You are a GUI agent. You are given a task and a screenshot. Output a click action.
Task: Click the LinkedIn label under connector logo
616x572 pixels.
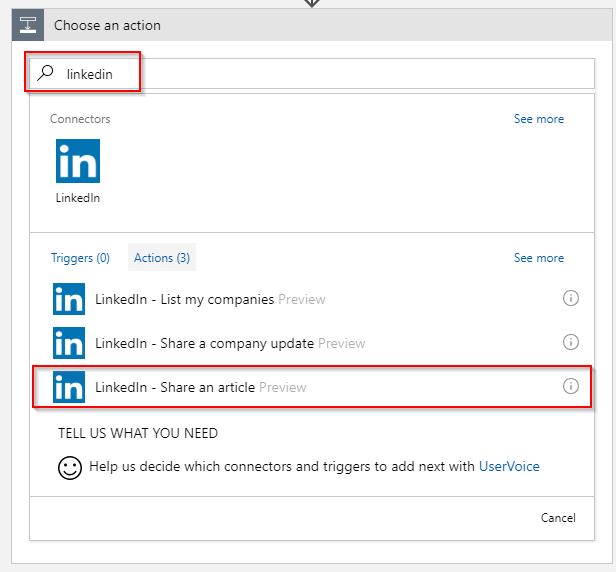pos(78,198)
